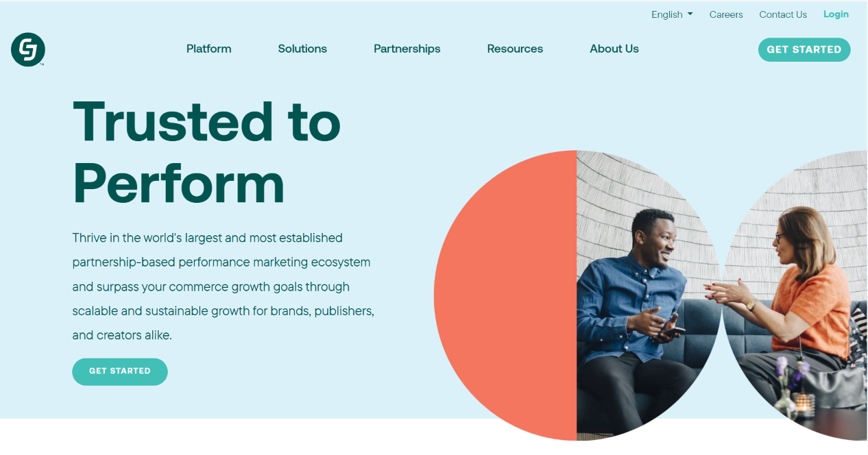Screen dimensions: 868x455
Task: Open the Platform menu
Action: 209,49
